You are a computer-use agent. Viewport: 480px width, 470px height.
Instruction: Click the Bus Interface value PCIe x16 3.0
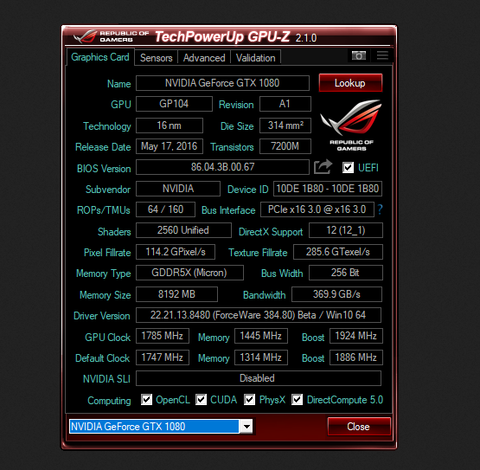[317, 209]
